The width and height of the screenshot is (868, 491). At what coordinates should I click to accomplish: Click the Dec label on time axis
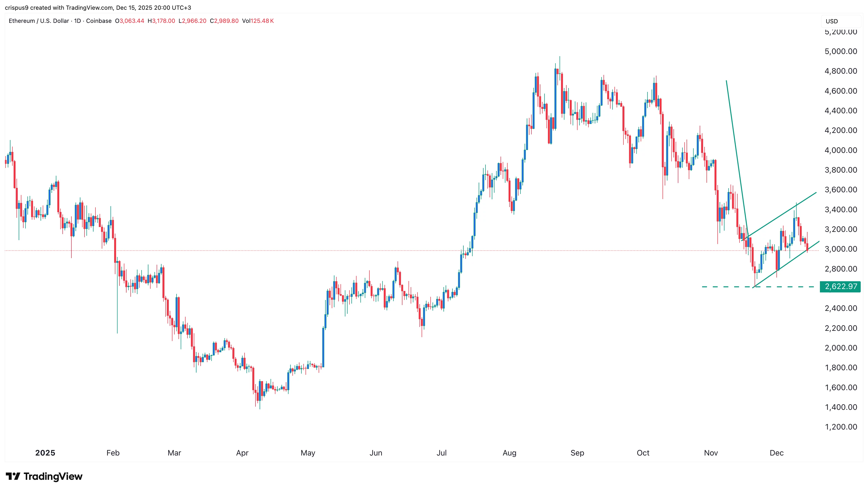coord(776,453)
